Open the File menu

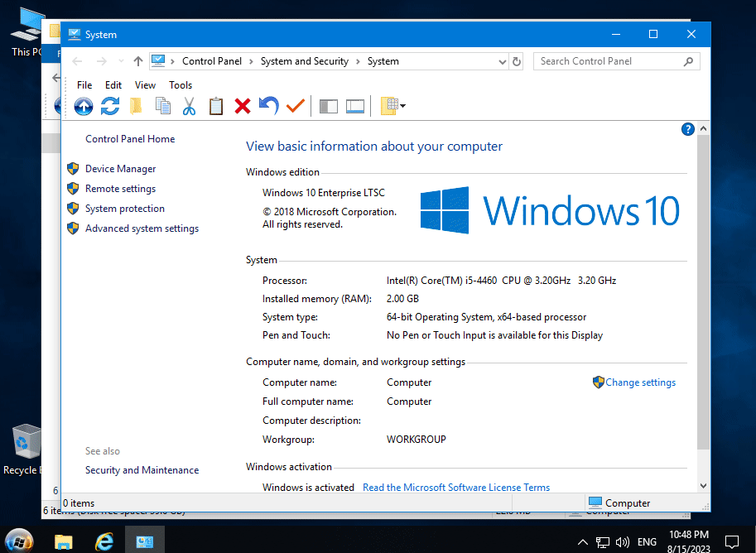[x=84, y=85]
